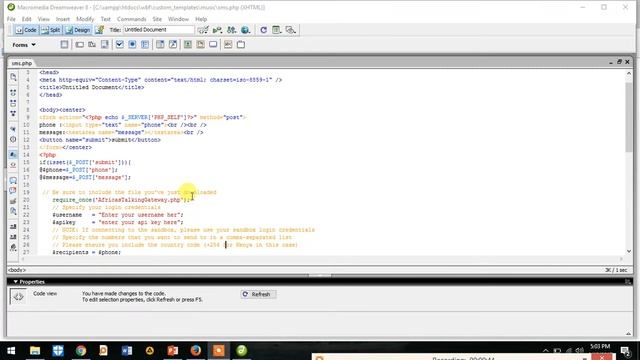Open the Edit menu
Viewport: 640px width, 360px height.
coord(27,19)
